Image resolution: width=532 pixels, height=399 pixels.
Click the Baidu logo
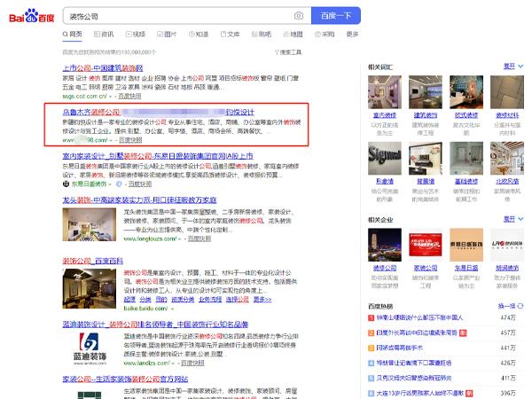32,16
